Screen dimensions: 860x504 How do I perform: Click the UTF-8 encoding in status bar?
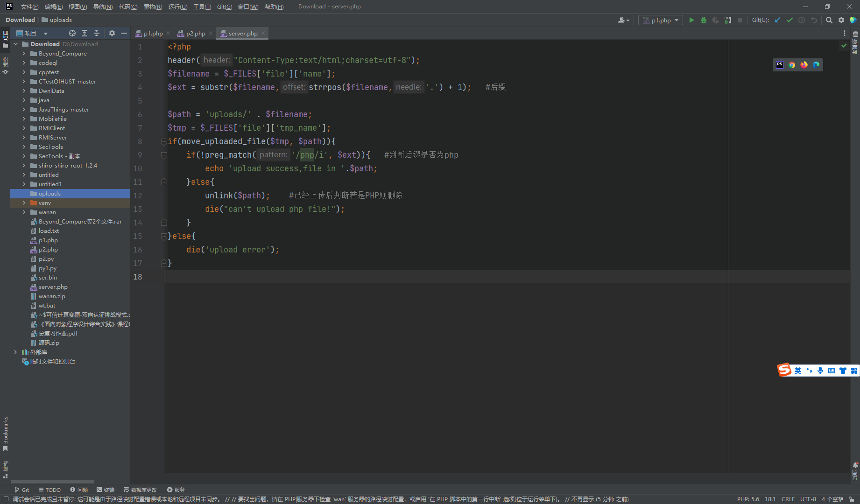[x=808, y=499]
